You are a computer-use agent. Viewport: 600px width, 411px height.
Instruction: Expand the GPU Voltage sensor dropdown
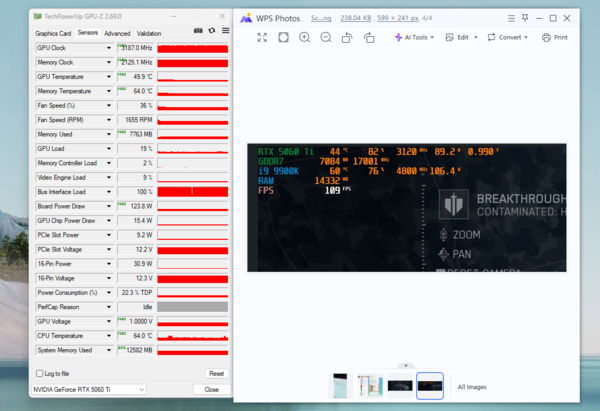click(109, 321)
